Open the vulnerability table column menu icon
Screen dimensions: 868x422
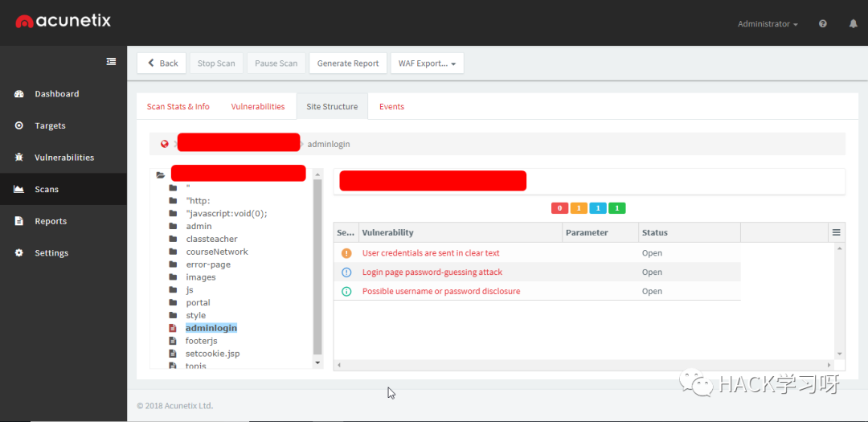tap(836, 232)
